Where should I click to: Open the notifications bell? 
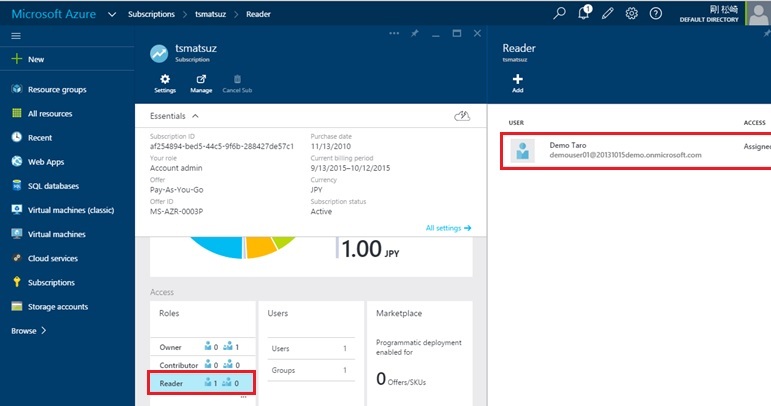(x=584, y=13)
